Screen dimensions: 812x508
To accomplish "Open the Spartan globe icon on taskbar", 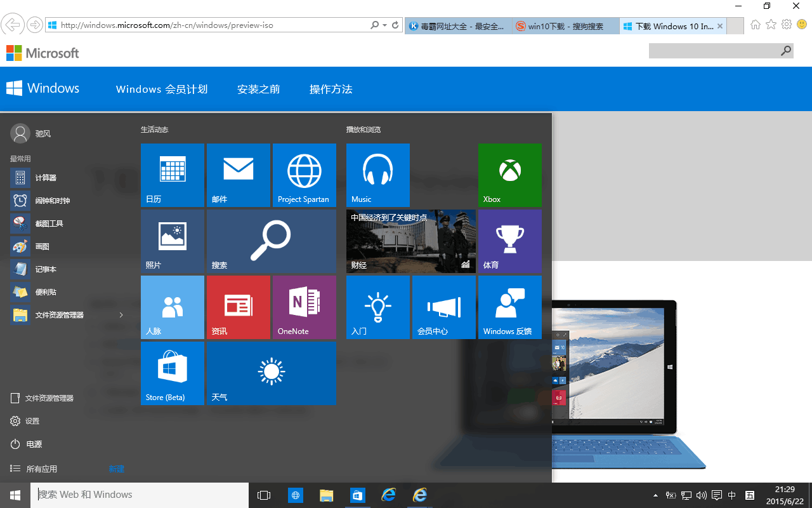I will [295, 495].
